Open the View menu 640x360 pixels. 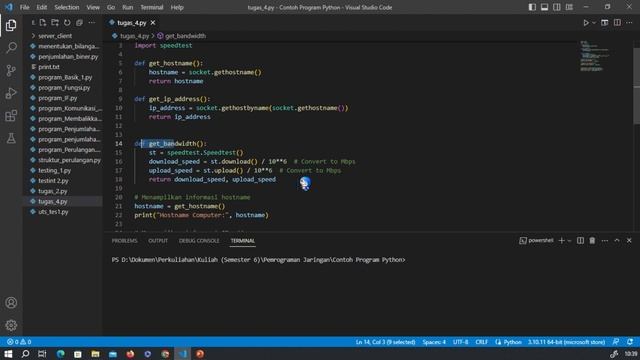(93, 7)
